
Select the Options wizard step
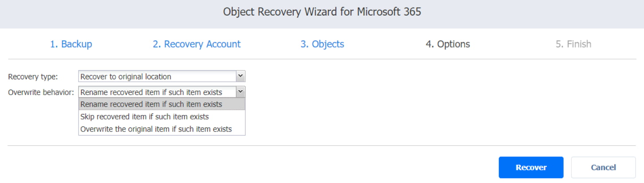point(448,44)
